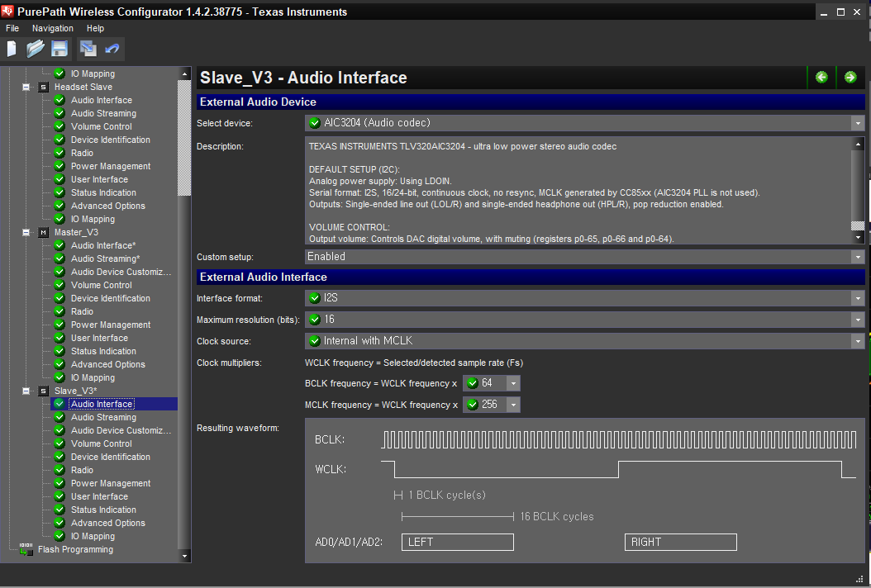Click the New file toolbar icon
Screen dimensions: 871x588
click(12, 49)
